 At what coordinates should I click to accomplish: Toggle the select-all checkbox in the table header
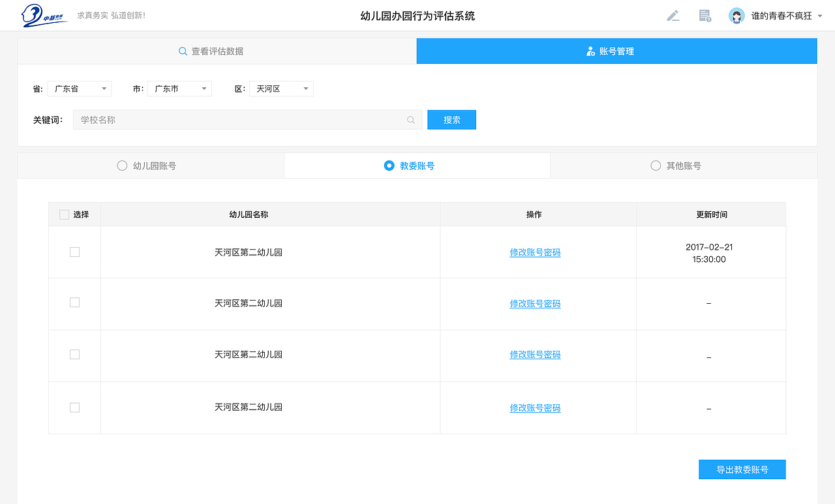(63, 214)
